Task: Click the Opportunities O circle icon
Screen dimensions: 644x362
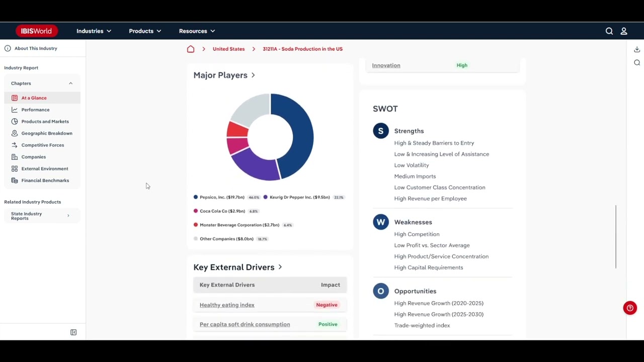Action: point(381,291)
